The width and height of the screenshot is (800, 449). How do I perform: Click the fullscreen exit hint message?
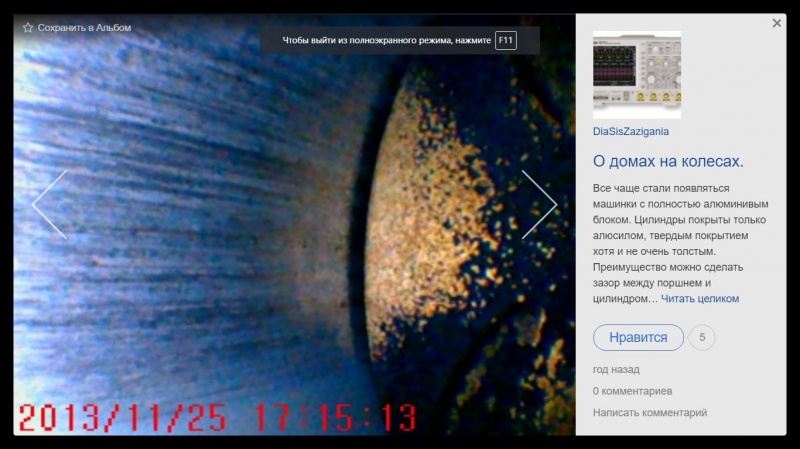pyautogui.click(x=386, y=41)
